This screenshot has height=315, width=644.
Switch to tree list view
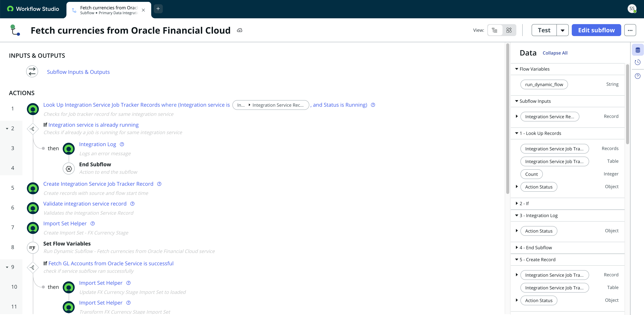pyautogui.click(x=494, y=30)
